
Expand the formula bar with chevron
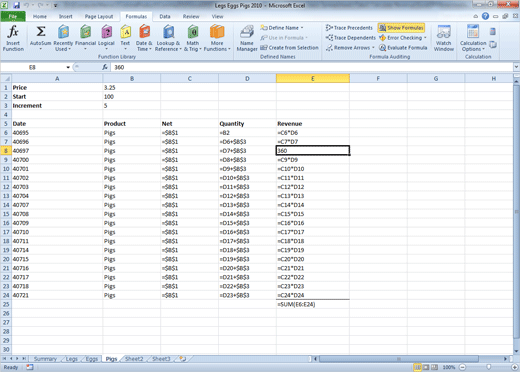pyautogui.click(x=516, y=67)
